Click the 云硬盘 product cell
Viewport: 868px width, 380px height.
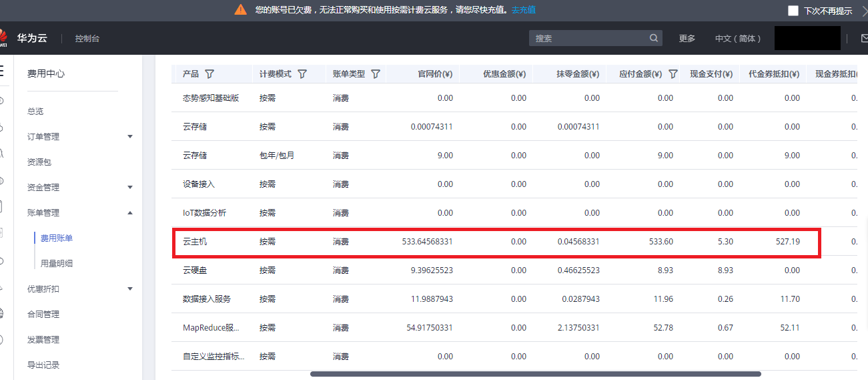coord(195,270)
